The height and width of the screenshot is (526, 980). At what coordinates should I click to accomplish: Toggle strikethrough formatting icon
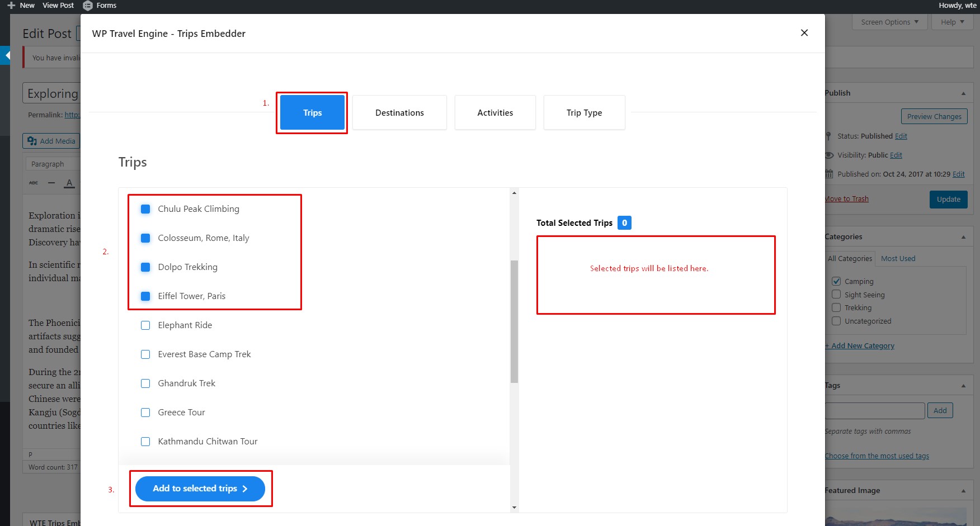coord(34,183)
